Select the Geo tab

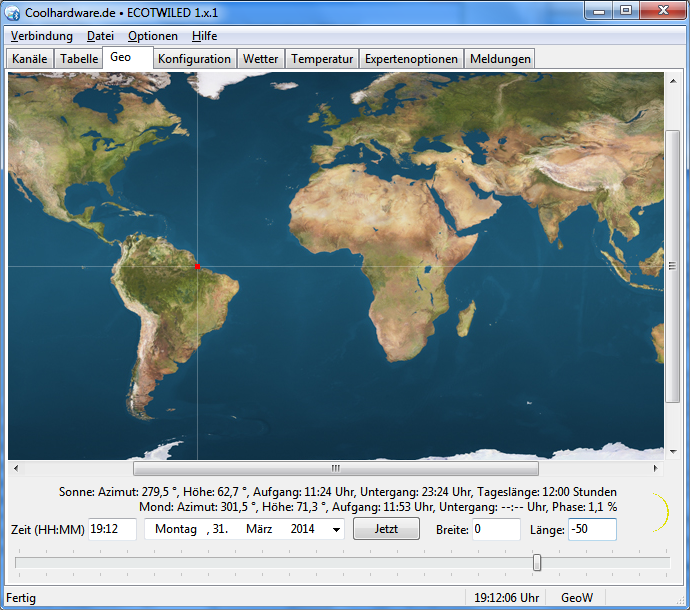[x=128, y=57]
